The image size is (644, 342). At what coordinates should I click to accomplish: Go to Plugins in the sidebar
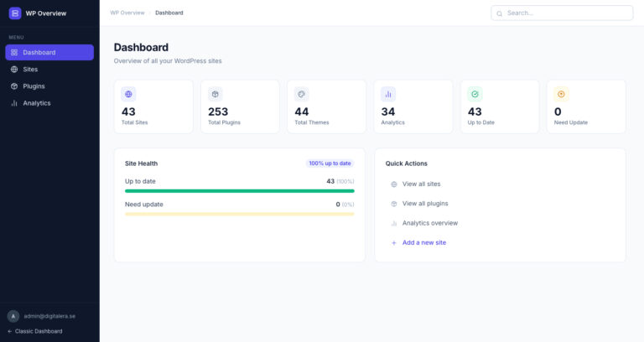coord(34,86)
